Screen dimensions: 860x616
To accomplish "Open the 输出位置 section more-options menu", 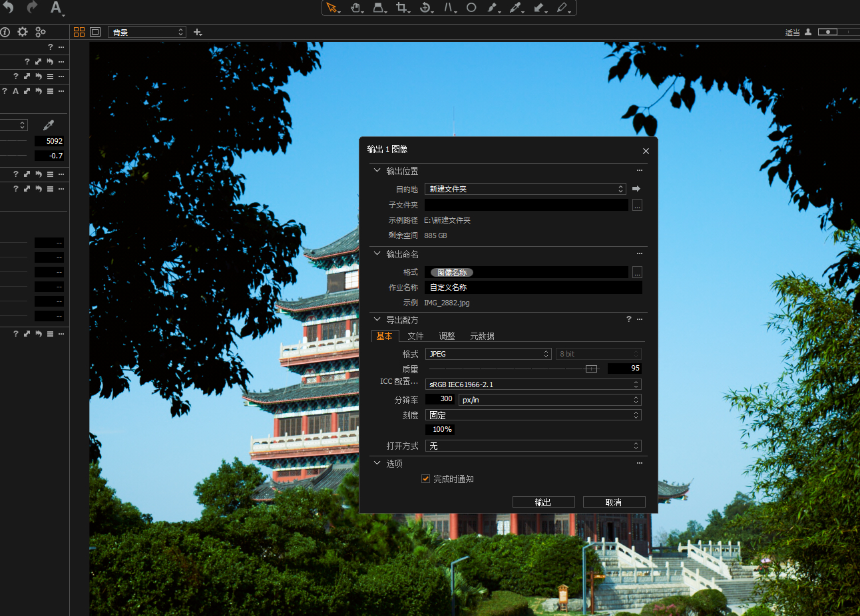I will tap(640, 170).
